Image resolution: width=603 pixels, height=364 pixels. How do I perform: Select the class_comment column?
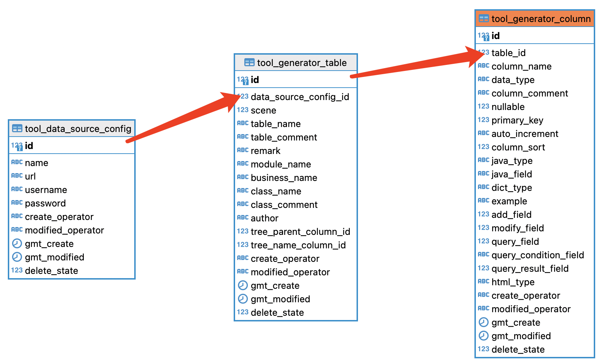[284, 205]
